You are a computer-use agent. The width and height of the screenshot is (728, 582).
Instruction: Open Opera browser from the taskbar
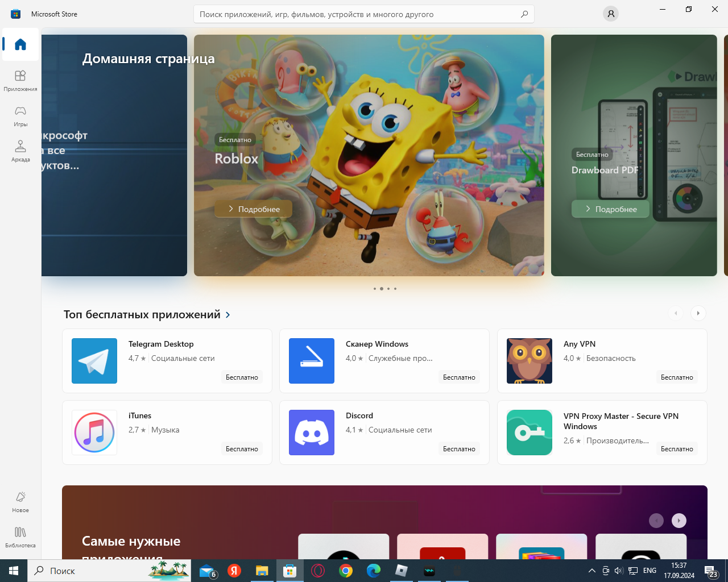click(x=318, y=571)
